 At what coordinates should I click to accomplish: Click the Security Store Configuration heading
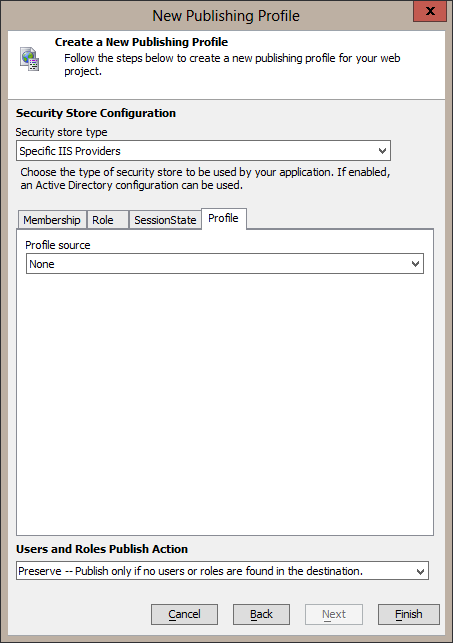tap(96, 113)
